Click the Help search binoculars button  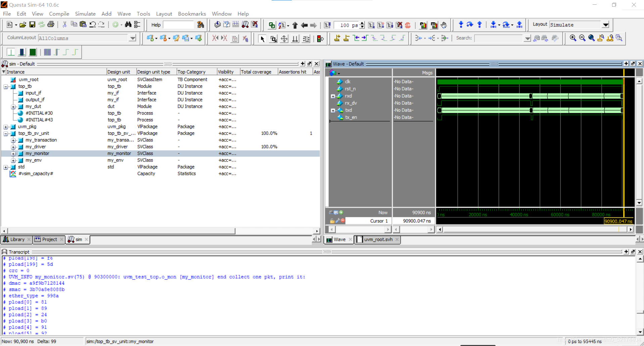click(x=200, y=25)
